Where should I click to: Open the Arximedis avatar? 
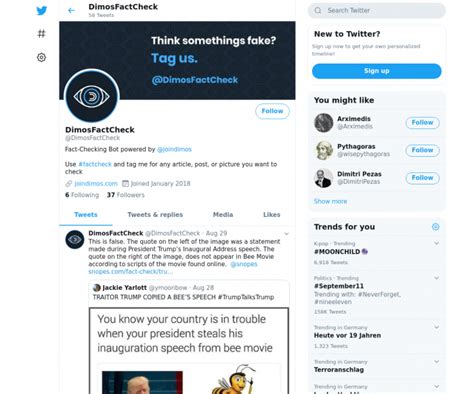pos(323,123)
